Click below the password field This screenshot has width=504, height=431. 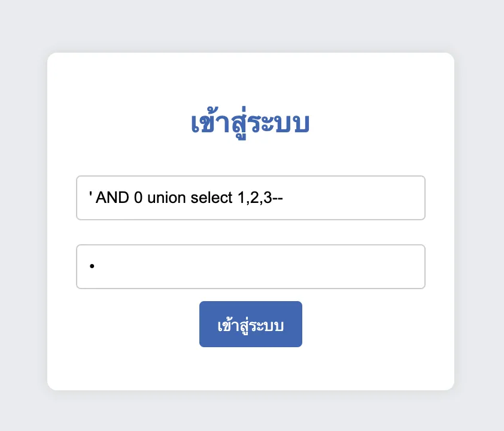coord(251,295)
